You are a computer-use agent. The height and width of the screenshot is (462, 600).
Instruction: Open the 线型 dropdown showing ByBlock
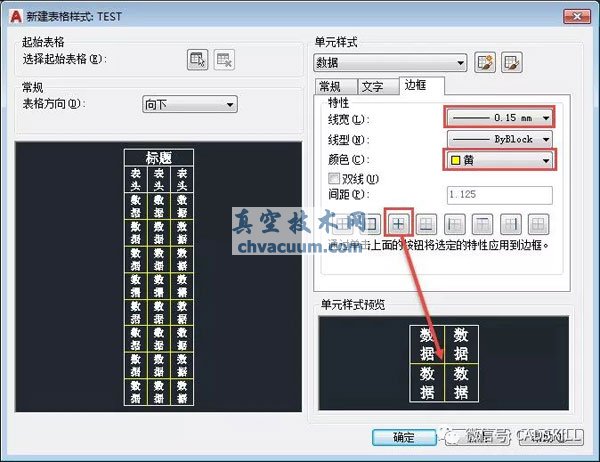tap(499, 139)
